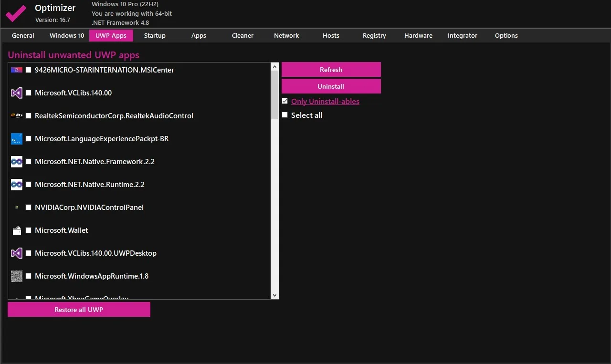Click the app list scrollbar thumb
The image size is (611, 364).
pyautogui.click(x=274, y=95)
